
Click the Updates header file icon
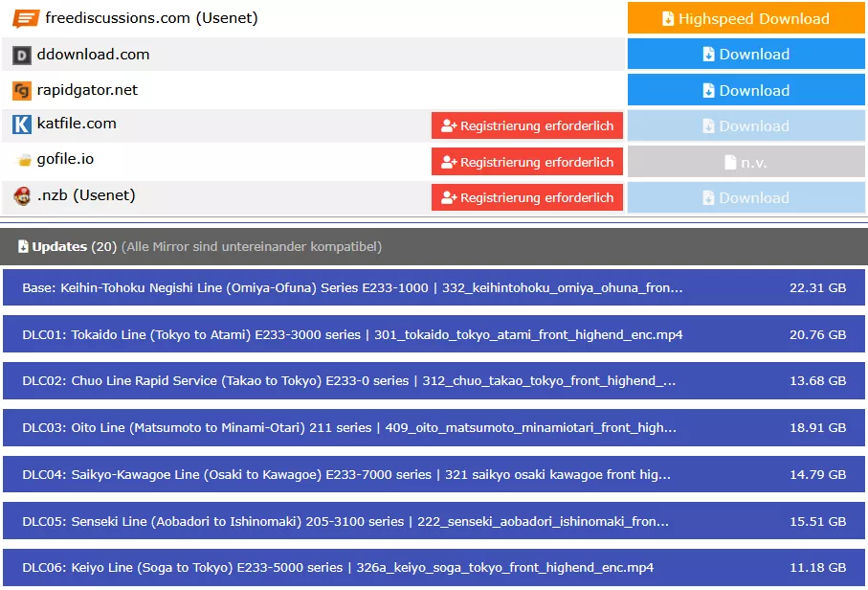23,246
